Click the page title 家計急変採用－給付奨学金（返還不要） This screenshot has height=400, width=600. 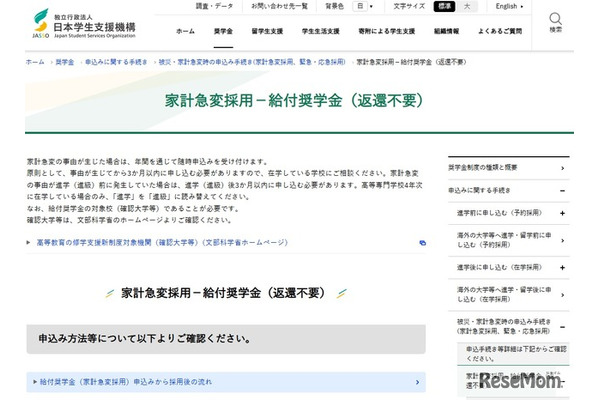294,101
